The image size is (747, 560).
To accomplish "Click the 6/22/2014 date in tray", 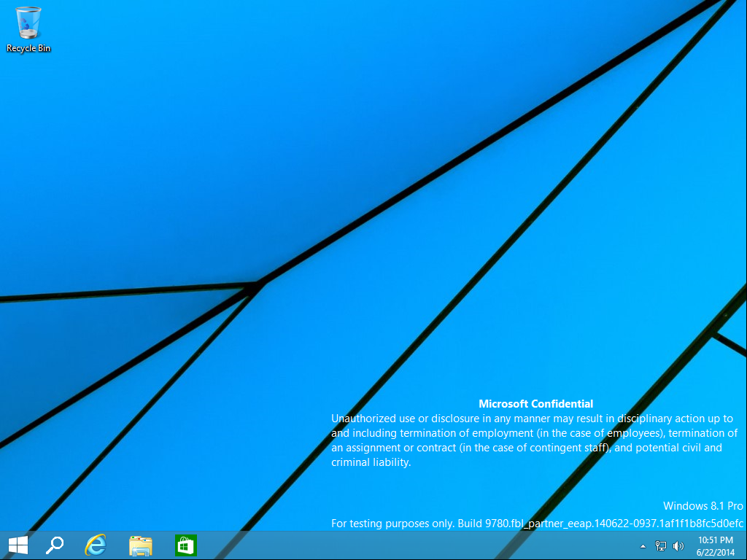I will point(715,552).
